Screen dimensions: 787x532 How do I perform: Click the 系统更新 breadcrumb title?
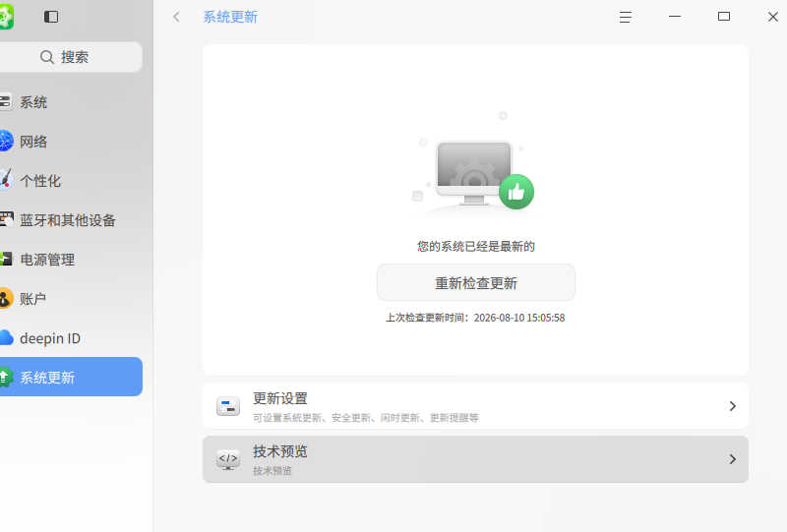pos(230,17)
